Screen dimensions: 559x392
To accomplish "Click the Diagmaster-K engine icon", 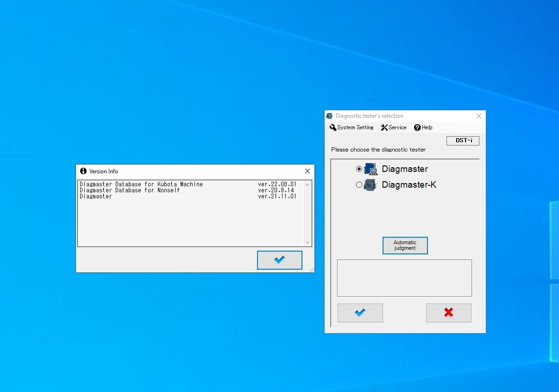I will [x=371, y=185].
